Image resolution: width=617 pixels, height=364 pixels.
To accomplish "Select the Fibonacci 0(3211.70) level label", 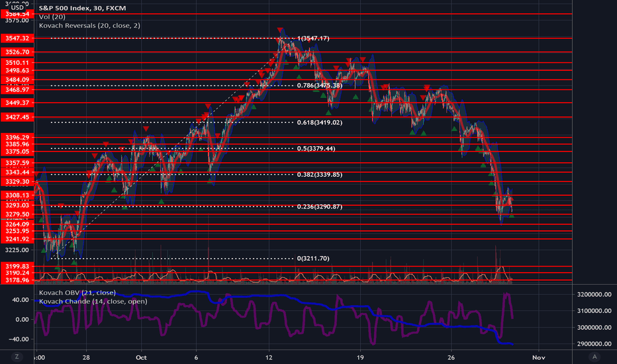I will [313, 259].
